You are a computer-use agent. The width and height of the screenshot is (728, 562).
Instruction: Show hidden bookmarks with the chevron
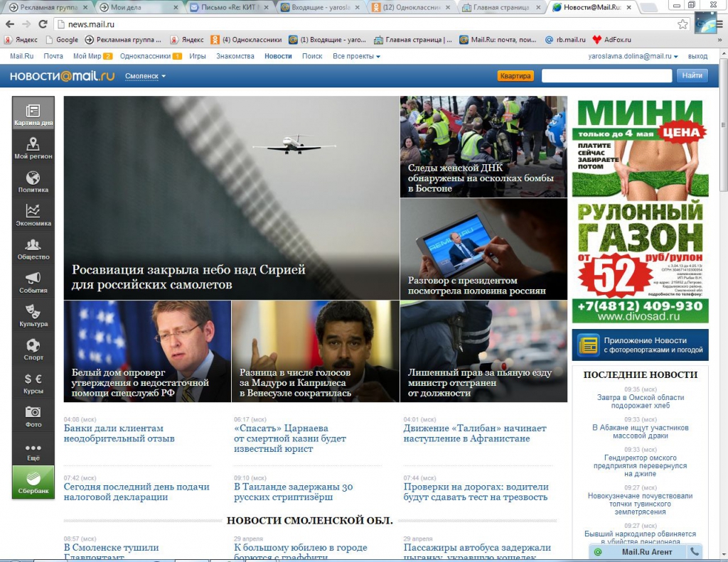click(x=719, y=40)
